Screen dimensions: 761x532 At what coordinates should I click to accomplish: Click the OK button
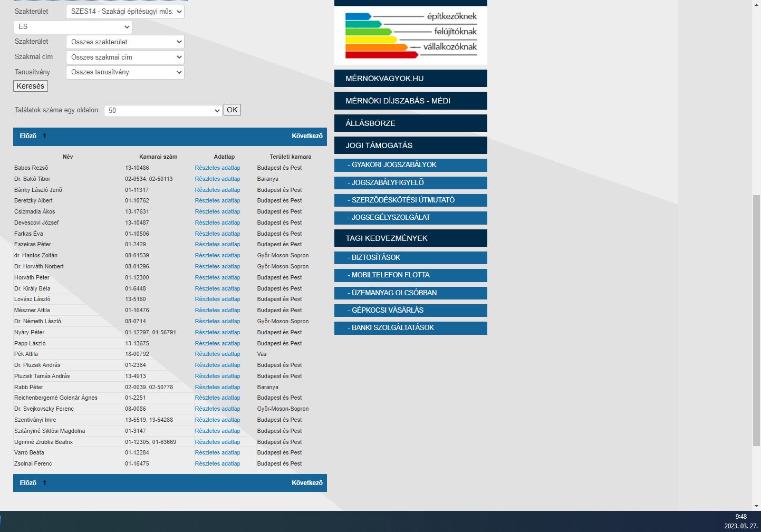point(232,110)
